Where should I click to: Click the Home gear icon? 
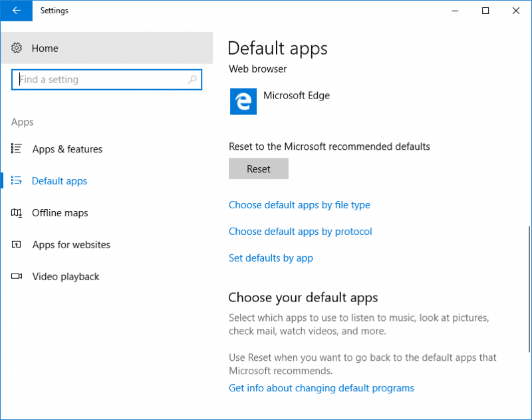pos(17,48)
